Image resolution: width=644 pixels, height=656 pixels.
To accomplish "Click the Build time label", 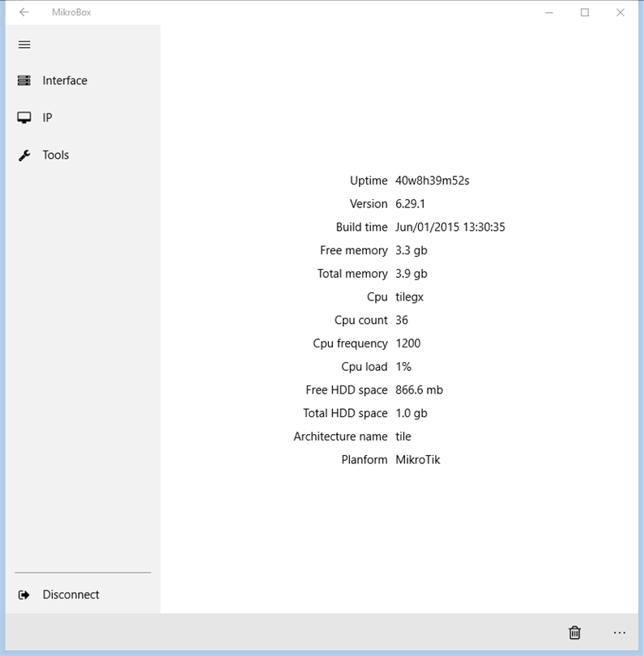I will [361, 228].
